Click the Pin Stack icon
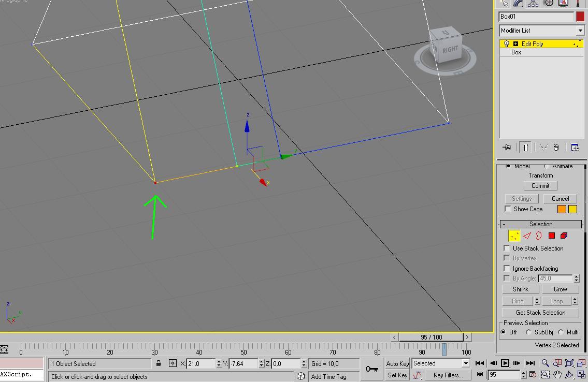Screen dimensions: 588x382 [x=507, y=147]
